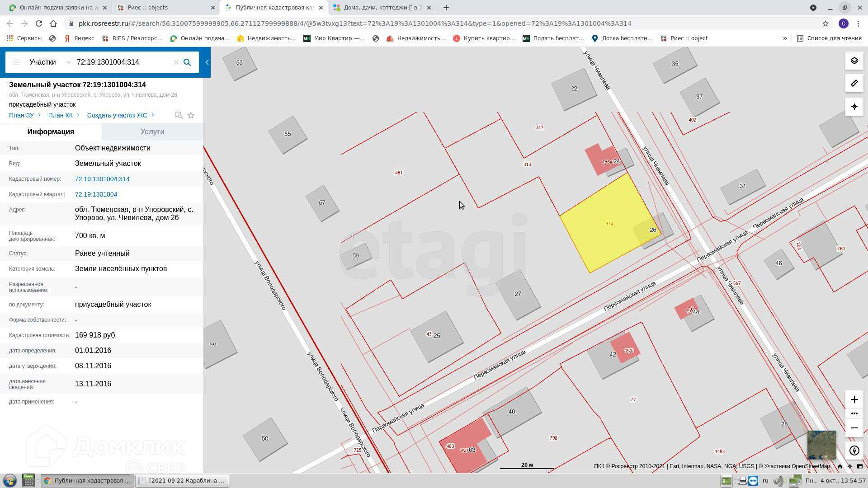Click the search magnifier button
This screenshot has height=488, width=868.
187,62
